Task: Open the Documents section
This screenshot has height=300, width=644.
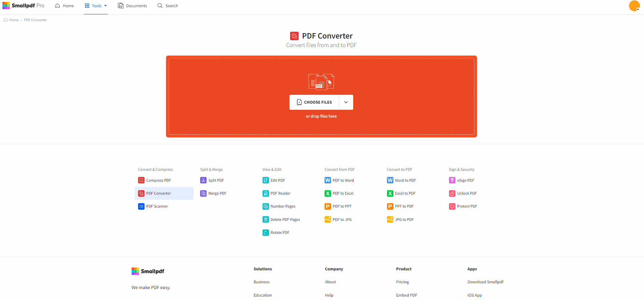Action: pos(132,6)
